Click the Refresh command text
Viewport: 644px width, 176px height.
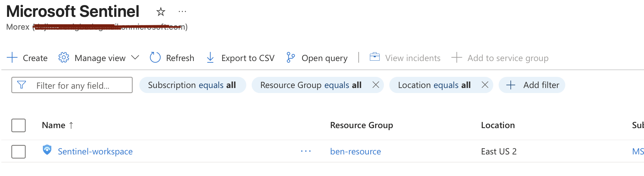point(180,58)
